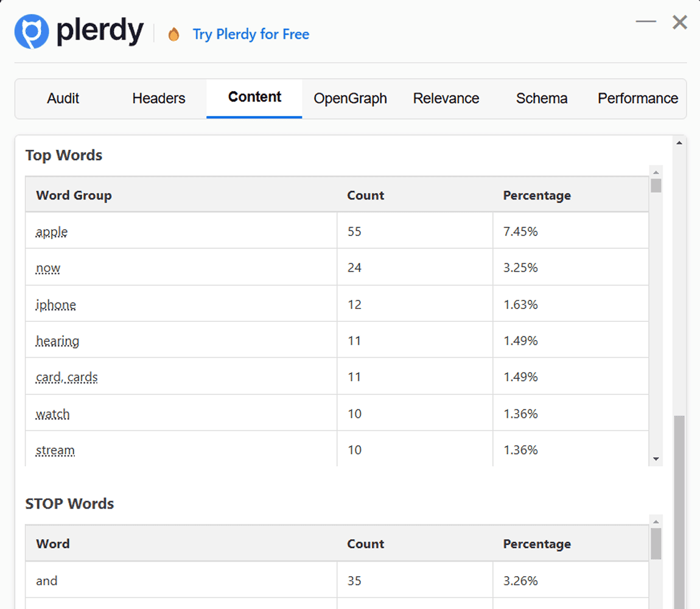Switch to the Audit tab
This screenshot has height=609, width=700.
(63, 99)
